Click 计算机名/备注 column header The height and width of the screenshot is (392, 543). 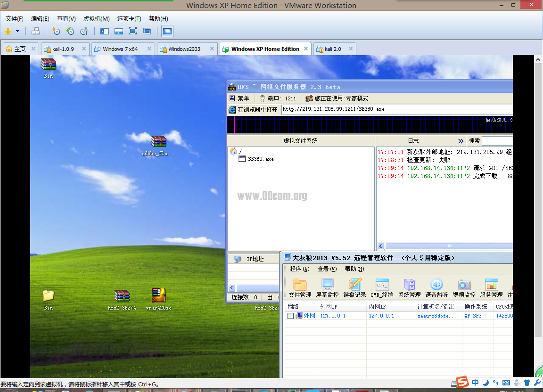[x=438, y=306]
